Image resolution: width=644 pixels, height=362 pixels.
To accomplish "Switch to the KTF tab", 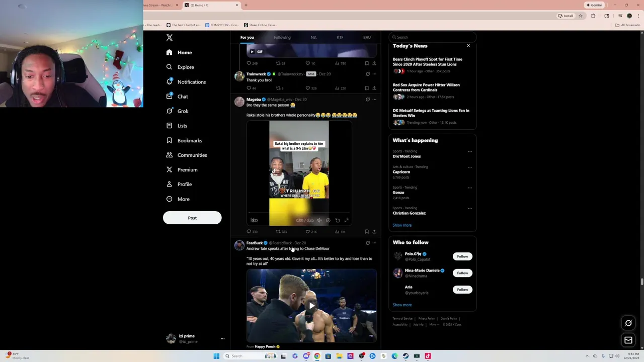I will point(340,37).
